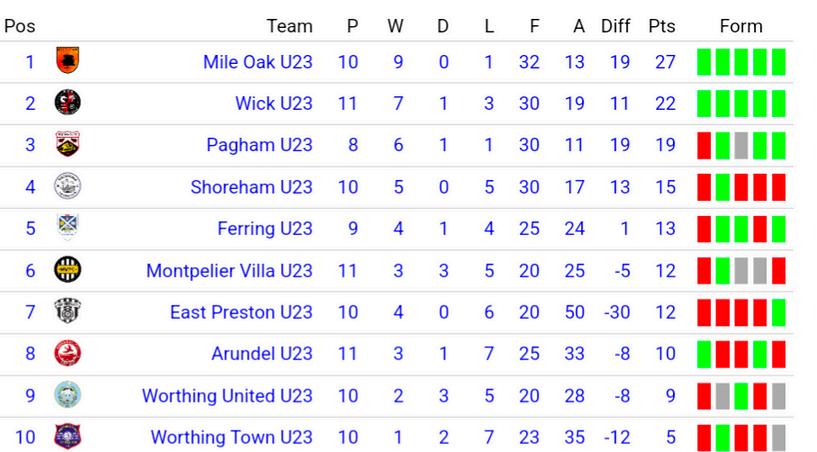Click the Diff column header
The width and height of the screenshot is (817, 452).
[x=615, y=26]
